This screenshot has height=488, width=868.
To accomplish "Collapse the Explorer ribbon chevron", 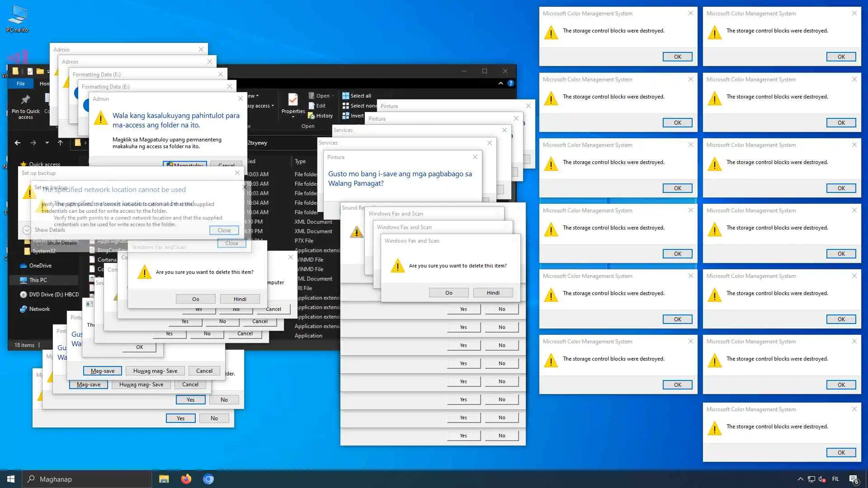I will (x=500, y=83).
